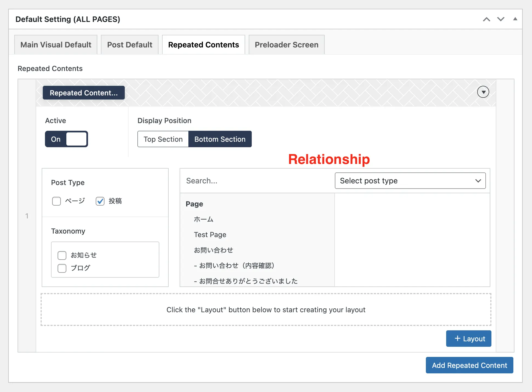This screenshot has height=392, width=532.
Task: Enable the ブログ taxonomy checkbox
Action: (x=62, y=268)
